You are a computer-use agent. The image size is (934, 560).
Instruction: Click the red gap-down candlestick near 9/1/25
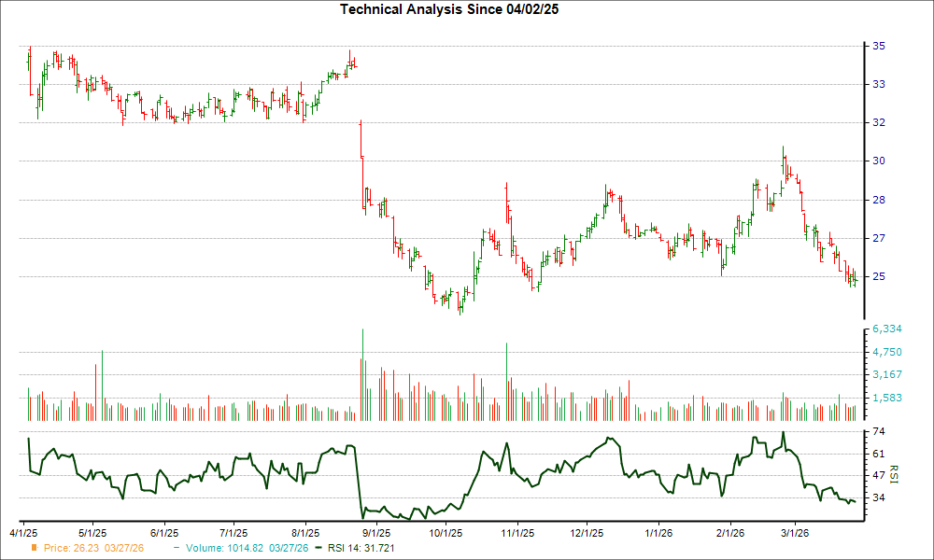pos(361,159)
